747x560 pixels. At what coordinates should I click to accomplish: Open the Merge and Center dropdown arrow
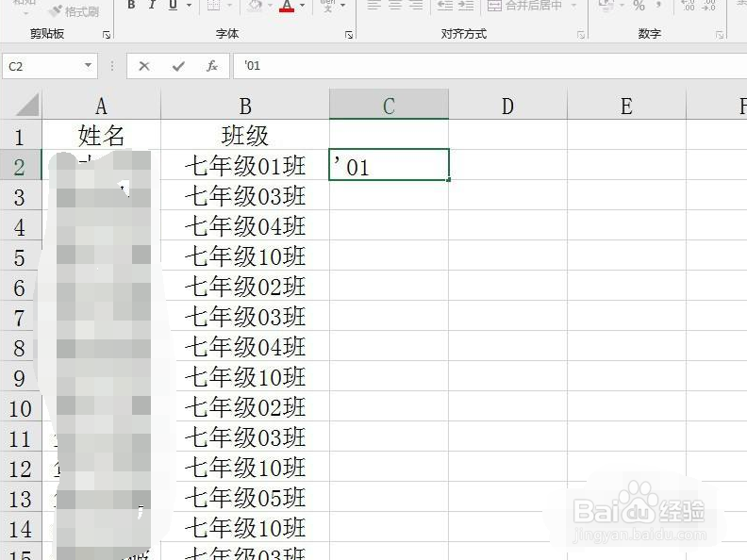pos(573,6)
